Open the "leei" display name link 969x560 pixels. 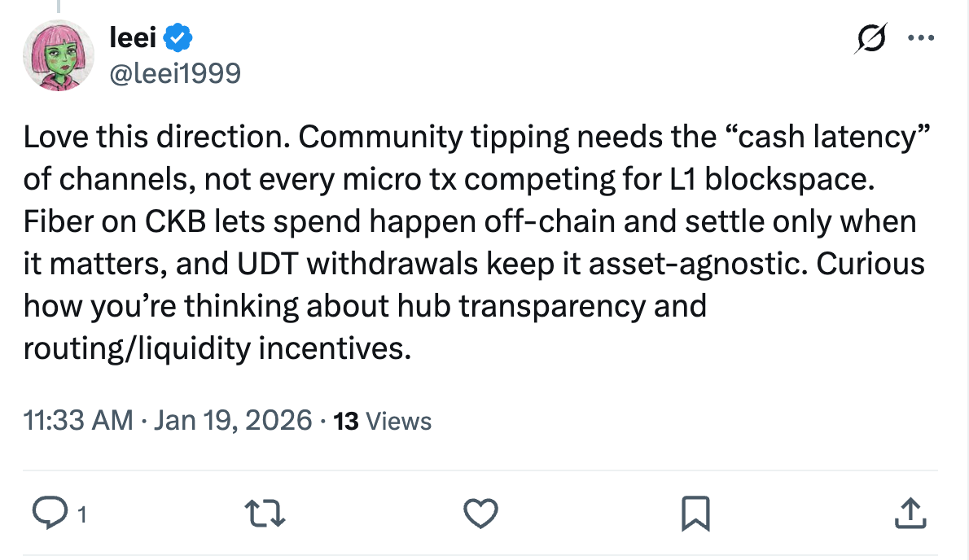[x=135, y=37]
